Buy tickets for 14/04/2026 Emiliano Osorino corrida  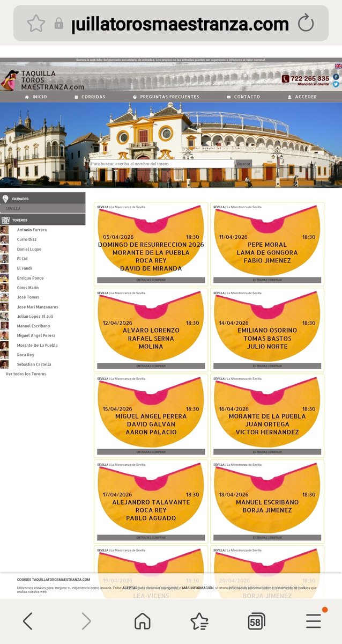coord(267,366)
